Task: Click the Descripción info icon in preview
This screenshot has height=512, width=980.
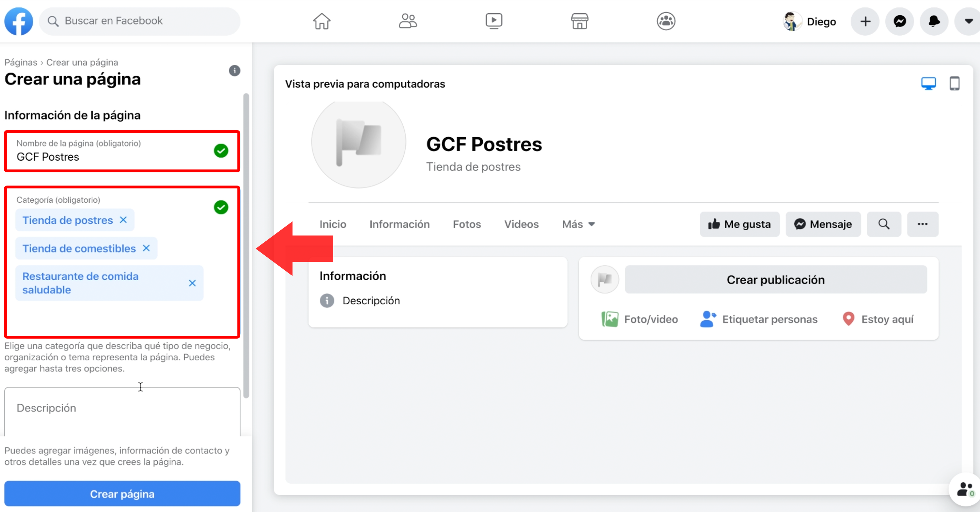Action: pyautogui.click(x=327, y=300)
